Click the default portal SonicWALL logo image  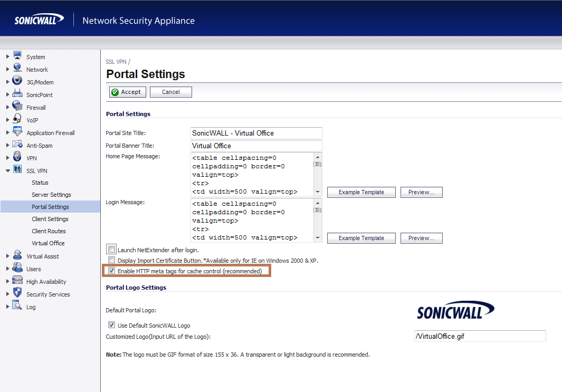pos(455,310)
